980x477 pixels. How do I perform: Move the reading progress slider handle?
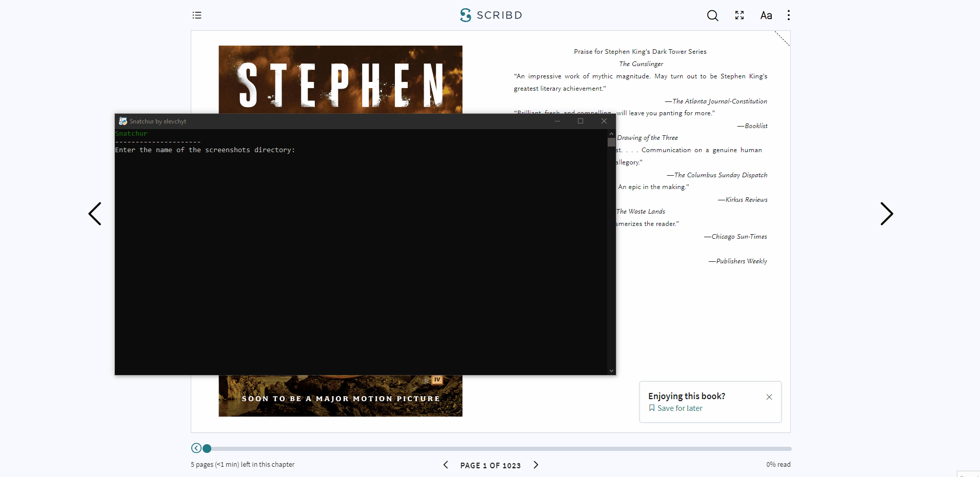[207, 448]
